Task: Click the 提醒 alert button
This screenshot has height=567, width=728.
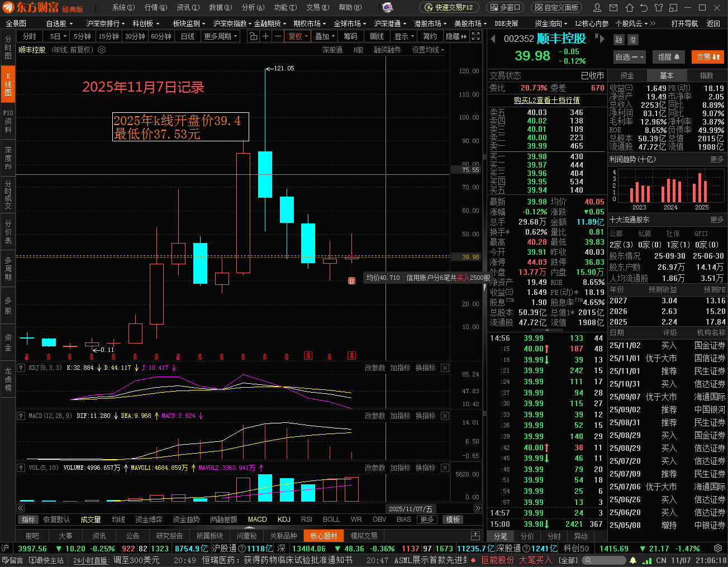Action: point(668,57)
